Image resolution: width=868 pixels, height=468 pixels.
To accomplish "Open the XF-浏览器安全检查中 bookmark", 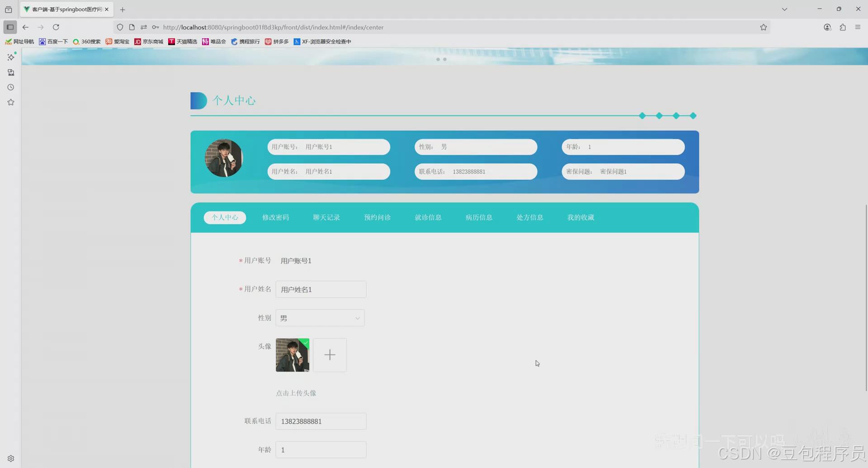I will pos(322,42).
